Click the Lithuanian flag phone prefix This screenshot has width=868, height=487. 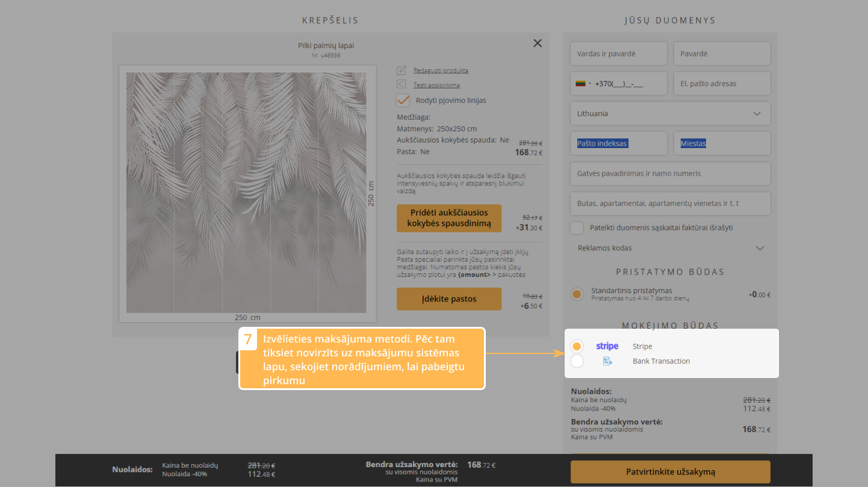tap(581, 84)
